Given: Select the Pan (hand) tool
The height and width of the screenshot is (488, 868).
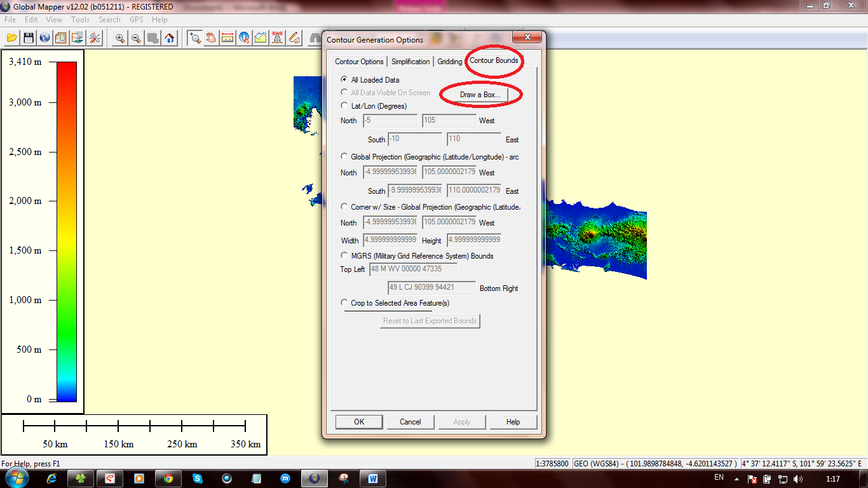Looking at the screenshot, I should point(210,38).
